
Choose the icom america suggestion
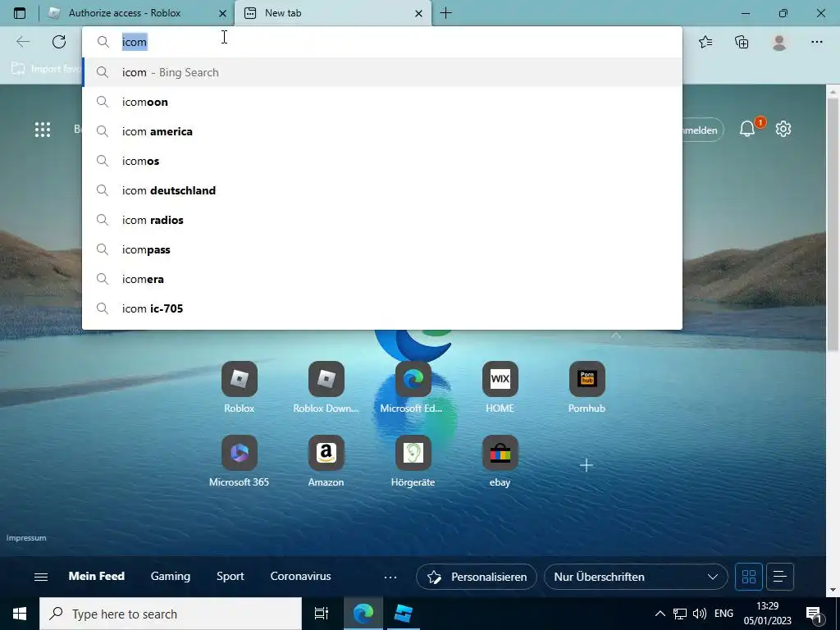[382, 131]
